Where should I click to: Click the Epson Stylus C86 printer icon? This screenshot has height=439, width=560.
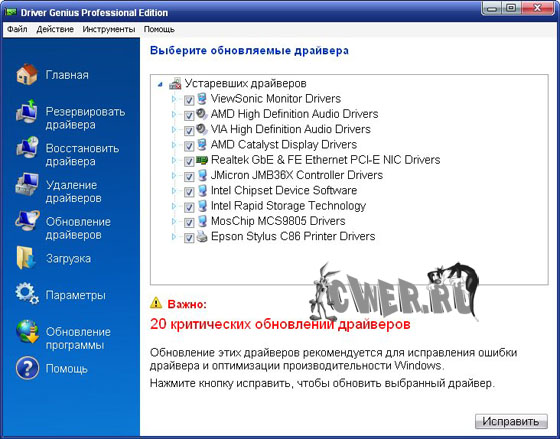(x=202, y=236)
